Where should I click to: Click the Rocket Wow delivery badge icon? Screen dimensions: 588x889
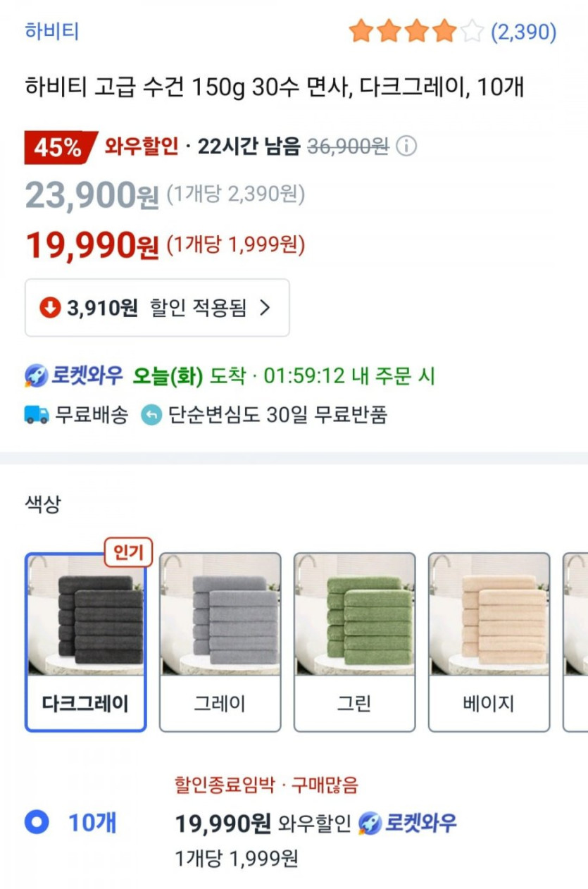pyautogui.click(x=37, y=376)
